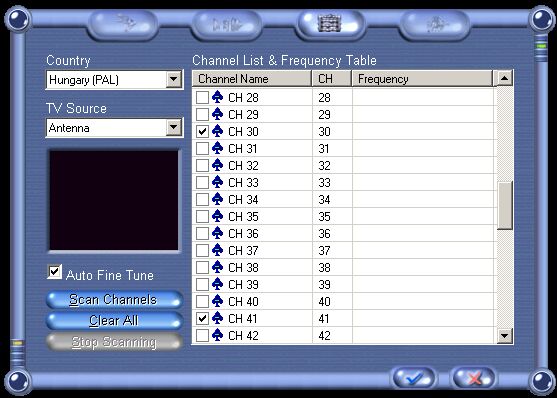Uncheck the CH 30 channel checkbox

coord(202,131)
